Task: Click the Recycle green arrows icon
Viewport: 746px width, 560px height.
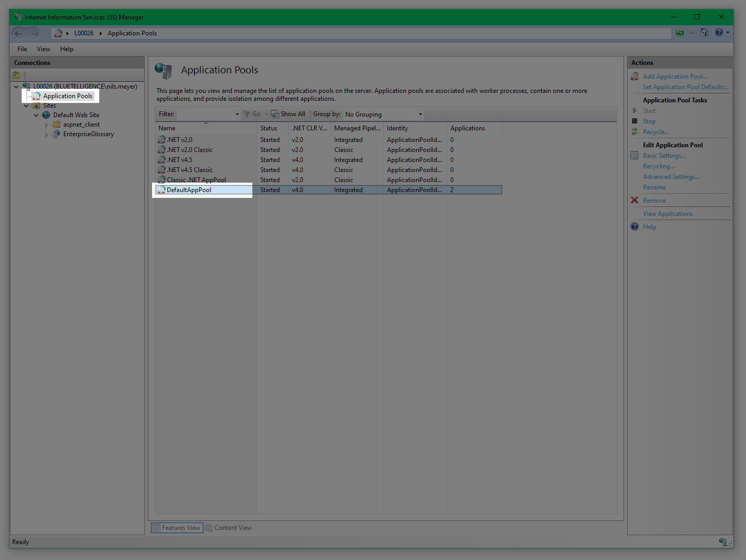Action: pyautogui.click(x=635, y=132)
